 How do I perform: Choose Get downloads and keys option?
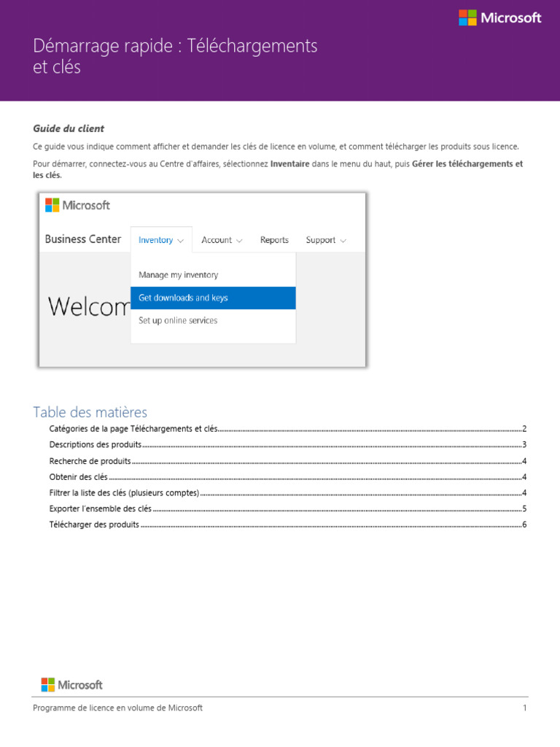pos(213,298)
